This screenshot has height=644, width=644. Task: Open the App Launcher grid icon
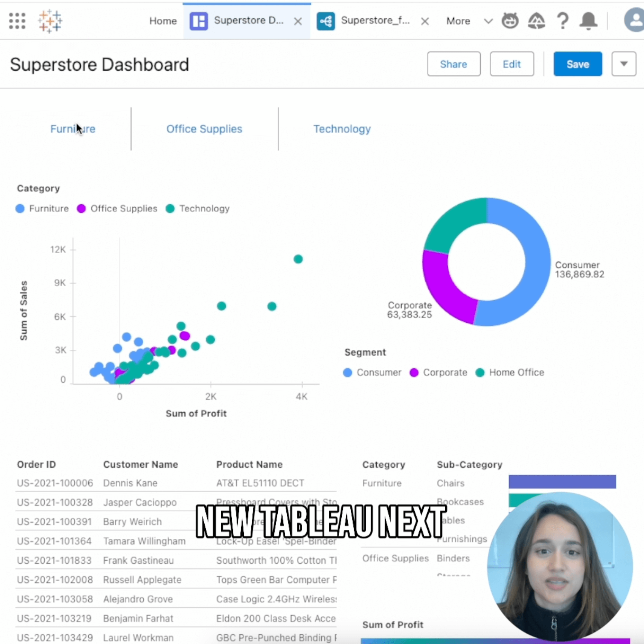coord(17,21)
